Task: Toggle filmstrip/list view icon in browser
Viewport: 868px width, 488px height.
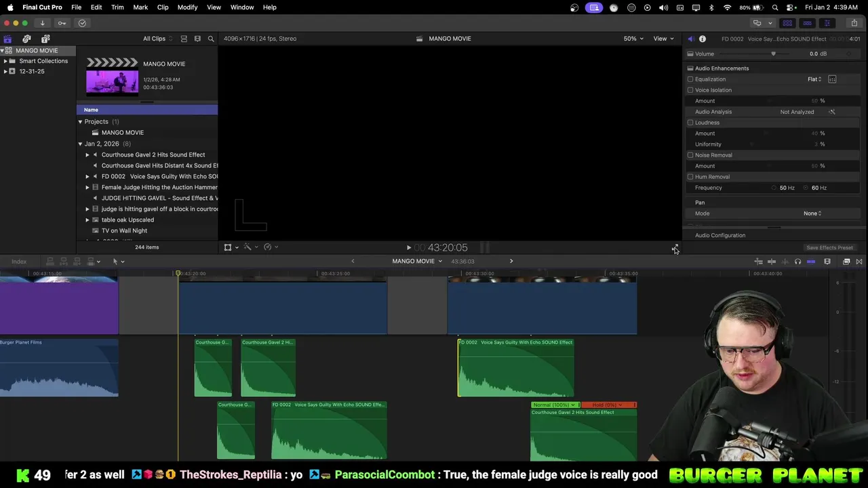Action: (x=197, y=39)
